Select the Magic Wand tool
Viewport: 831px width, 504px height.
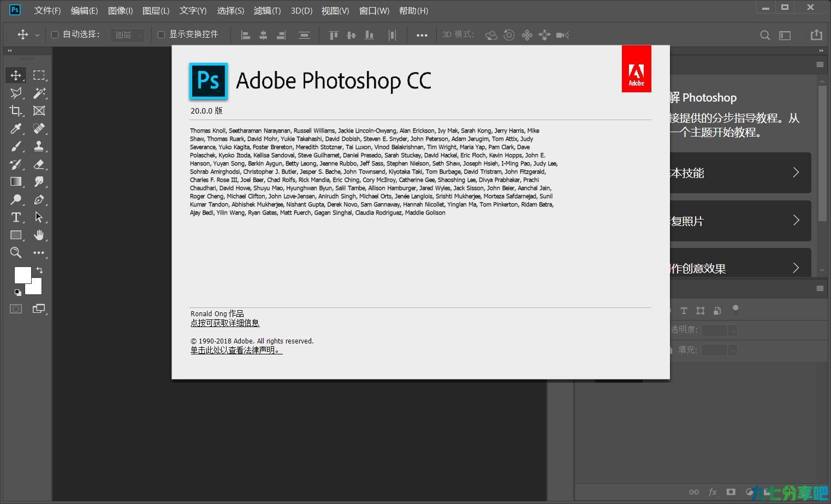pyautogui.click(x=39, y=93)
